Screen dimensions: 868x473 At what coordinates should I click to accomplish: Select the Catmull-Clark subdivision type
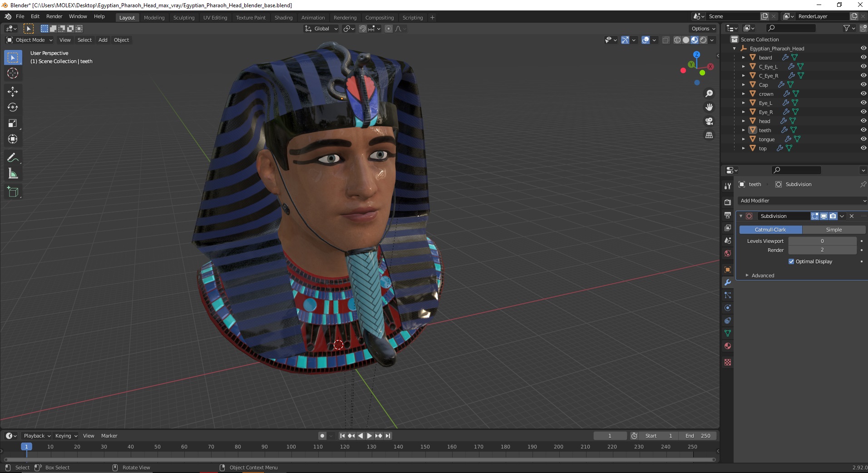770,230
